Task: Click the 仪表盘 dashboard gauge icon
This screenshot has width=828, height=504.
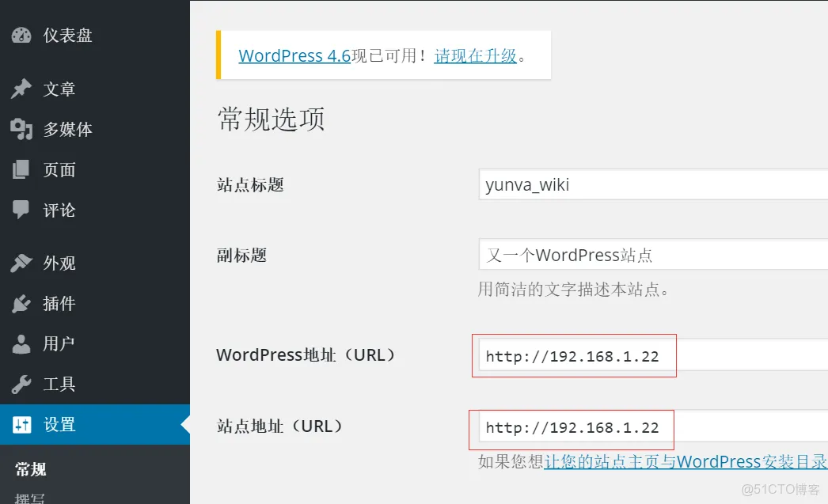Action: click(21, 35)
